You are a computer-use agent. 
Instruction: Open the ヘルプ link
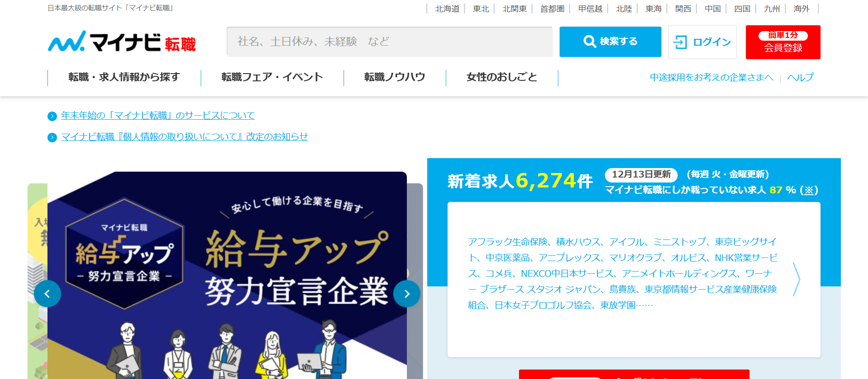[x=800, y=78]
